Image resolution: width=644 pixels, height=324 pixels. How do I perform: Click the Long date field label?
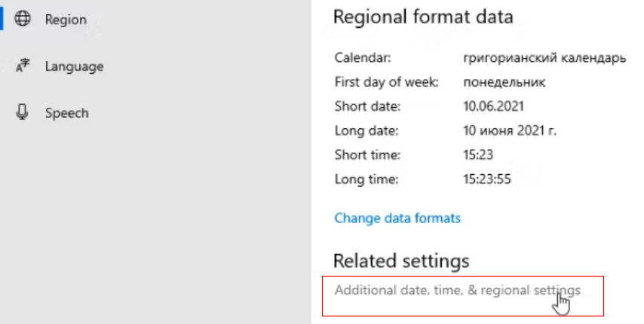[366, 130]
